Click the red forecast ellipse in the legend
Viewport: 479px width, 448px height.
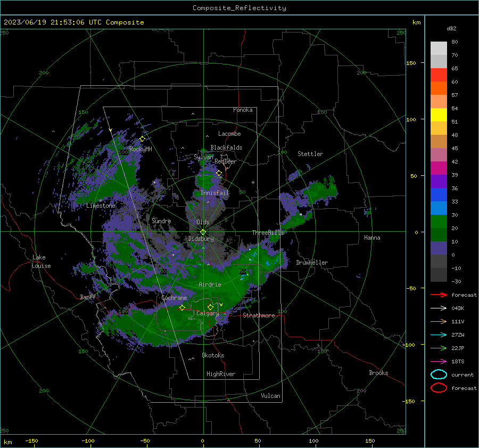(x=439, y=388)
